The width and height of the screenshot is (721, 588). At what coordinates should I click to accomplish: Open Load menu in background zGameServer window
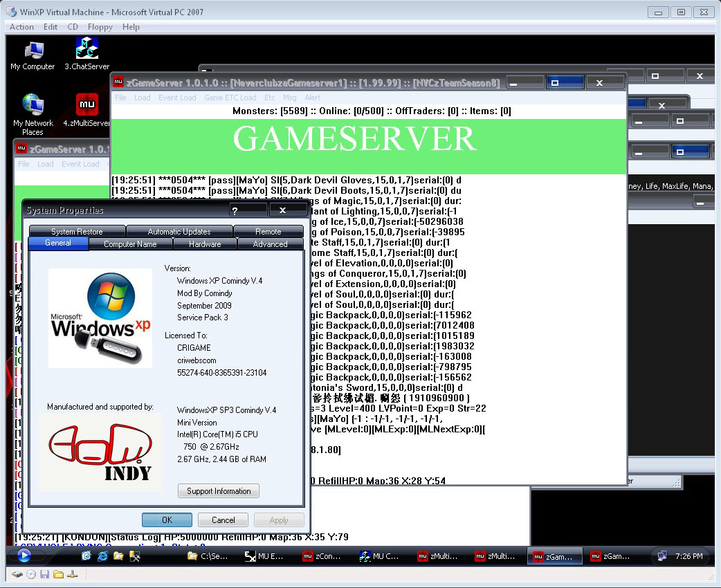[x=45, y=164]
